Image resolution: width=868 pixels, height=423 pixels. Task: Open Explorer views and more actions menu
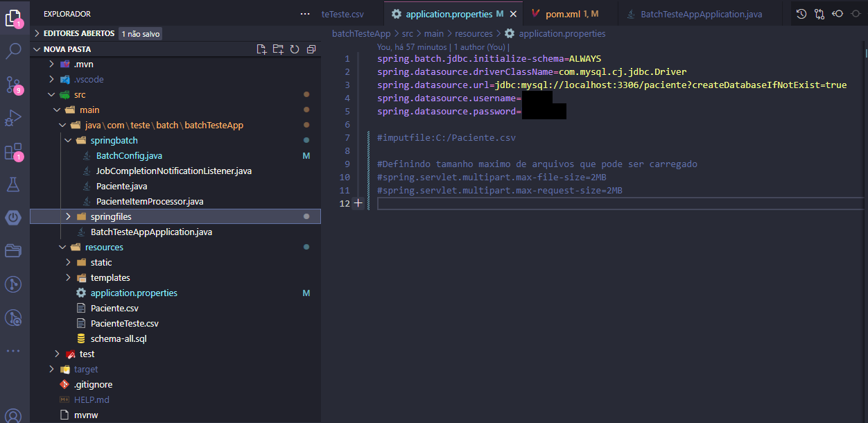(305, 14)
